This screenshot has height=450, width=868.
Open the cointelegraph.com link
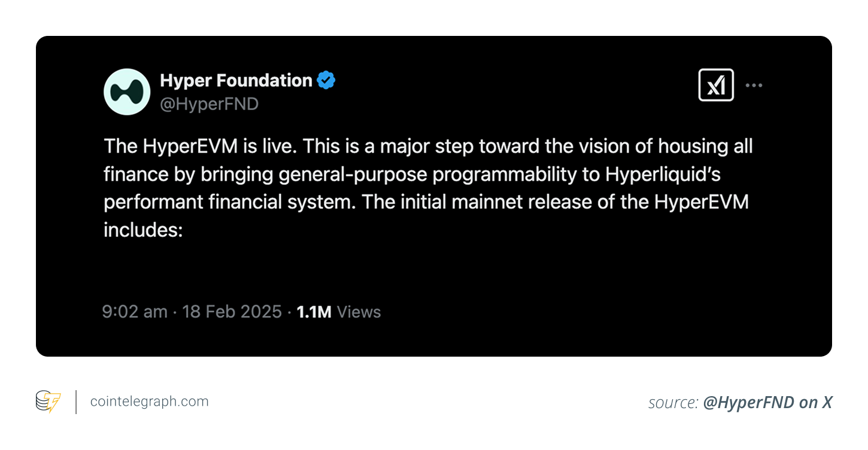150,402
